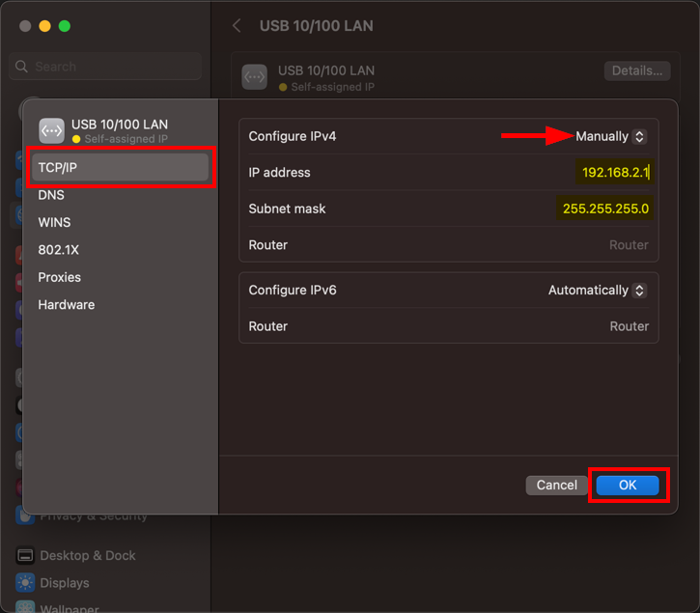Click the Subnet mask field showing 255.255.255.0
The image size is (700, 613).
(605, 209)
